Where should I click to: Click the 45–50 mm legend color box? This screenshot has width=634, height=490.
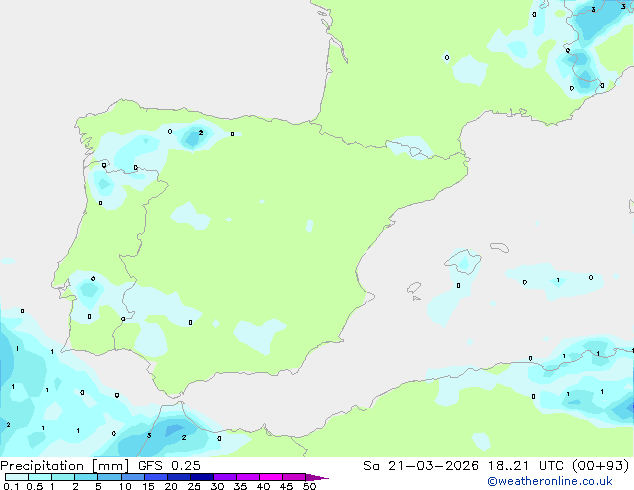[294, 477]
